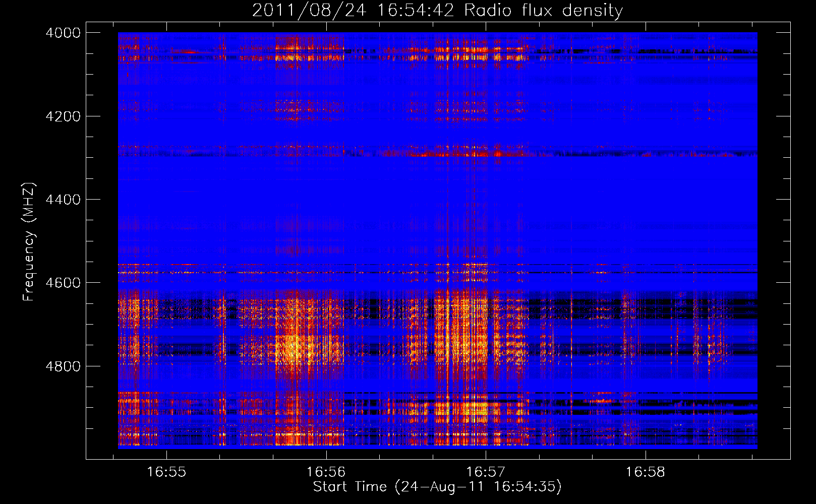Click the 16:55 time axis label
The image size is (816, 504).
pos(166,472)
